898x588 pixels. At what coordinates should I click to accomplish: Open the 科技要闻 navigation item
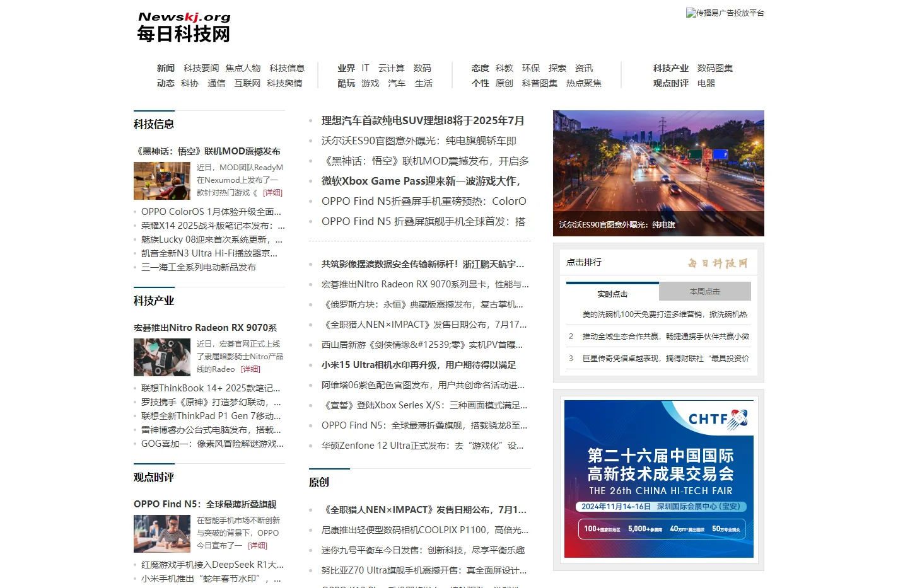201,68
